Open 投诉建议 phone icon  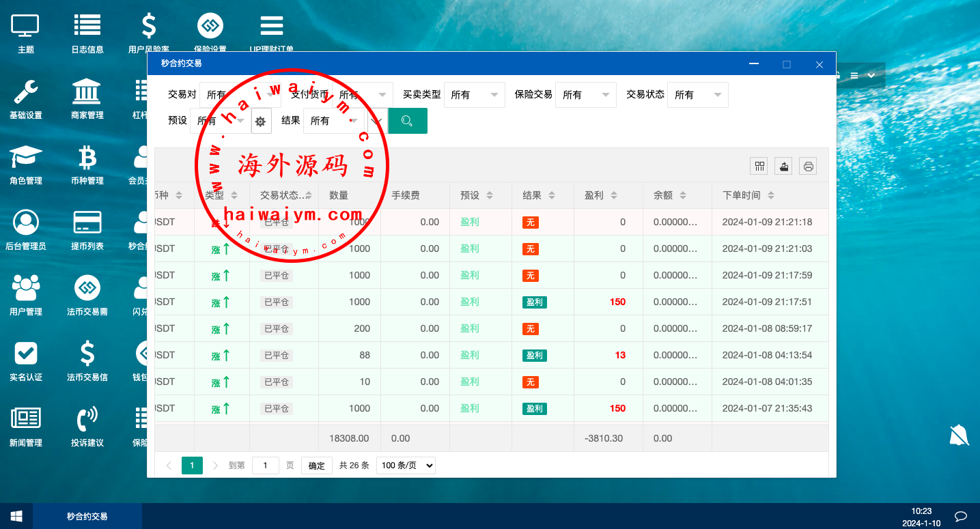(x=87, y=419)
